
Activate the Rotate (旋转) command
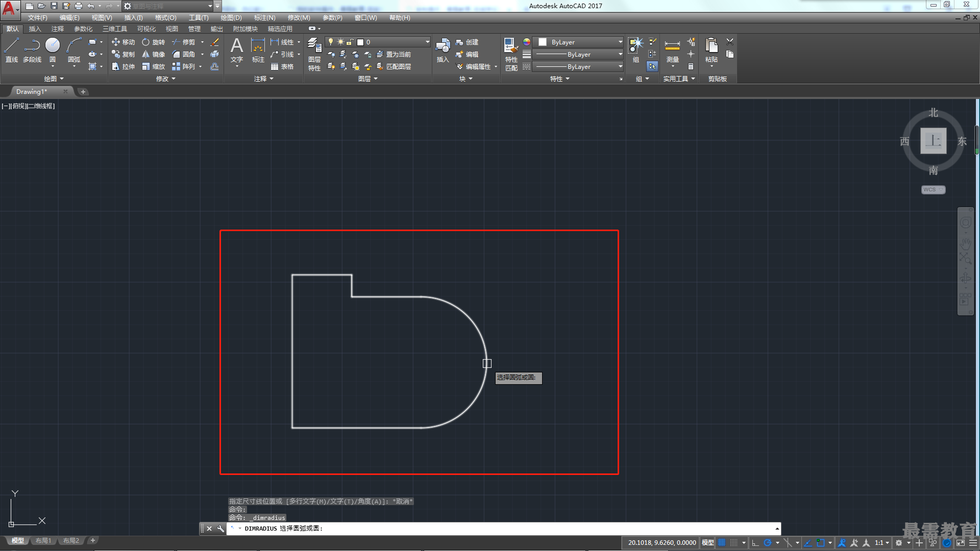(153, 42)
